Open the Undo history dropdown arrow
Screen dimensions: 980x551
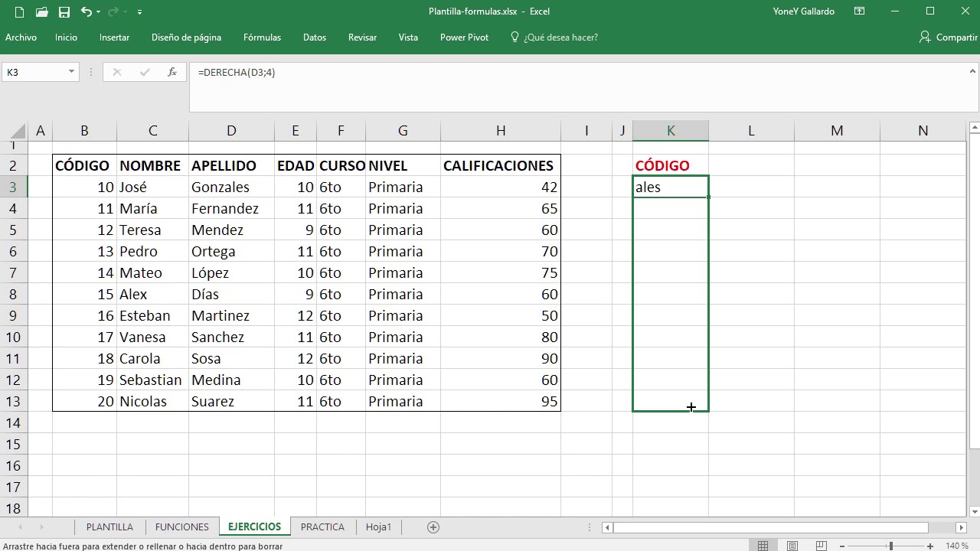[98, 12]
